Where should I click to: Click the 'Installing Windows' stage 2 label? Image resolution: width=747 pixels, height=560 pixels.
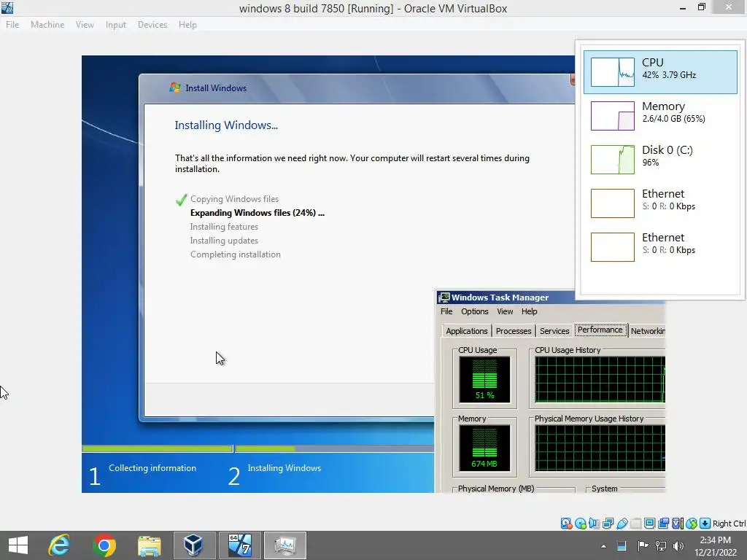point(284,468)
